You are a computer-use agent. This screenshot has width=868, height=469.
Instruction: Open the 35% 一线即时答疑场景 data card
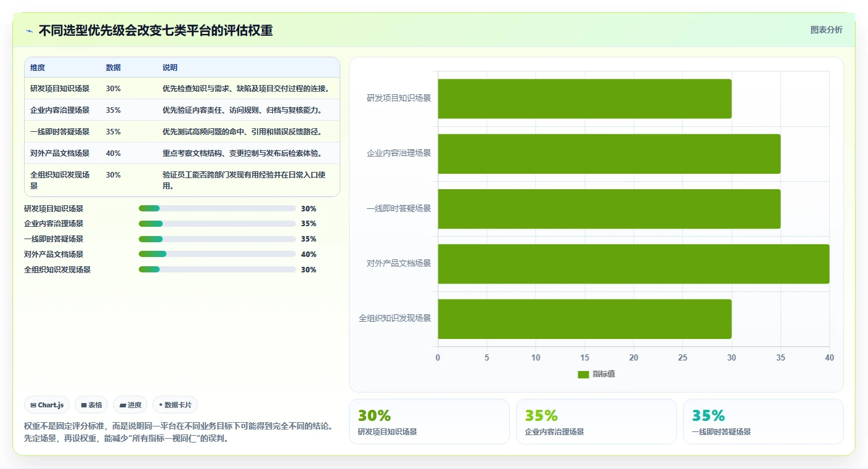click(x=763, y=422)
